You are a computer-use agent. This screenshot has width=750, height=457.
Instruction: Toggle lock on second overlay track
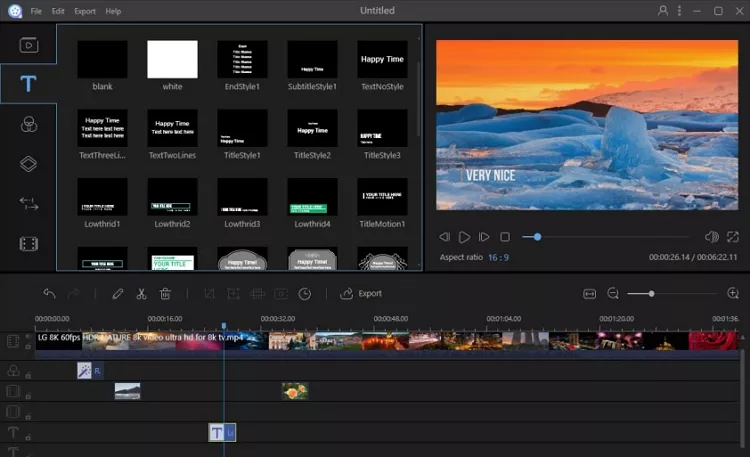click(28, 416)
